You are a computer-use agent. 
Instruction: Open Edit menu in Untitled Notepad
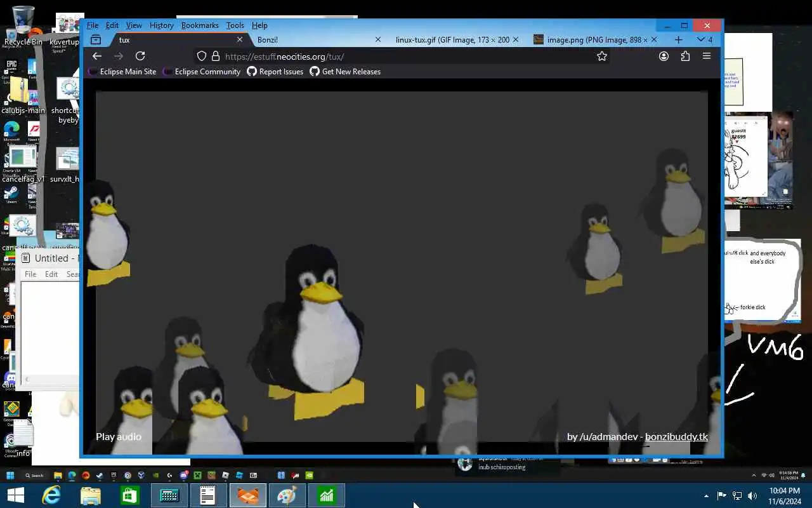click(x=51, y=274)
